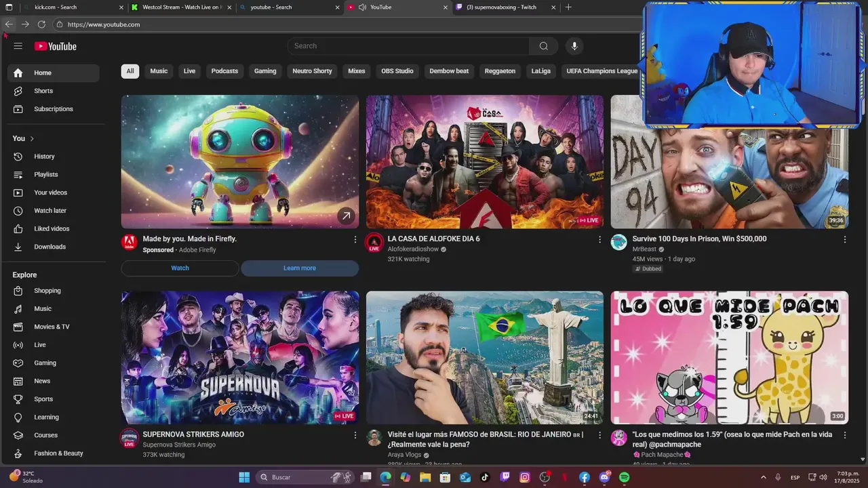Open the Rio de Janeiro video thumbnail
Viewport: 868px width, 488px height.
tap(485, 358)
